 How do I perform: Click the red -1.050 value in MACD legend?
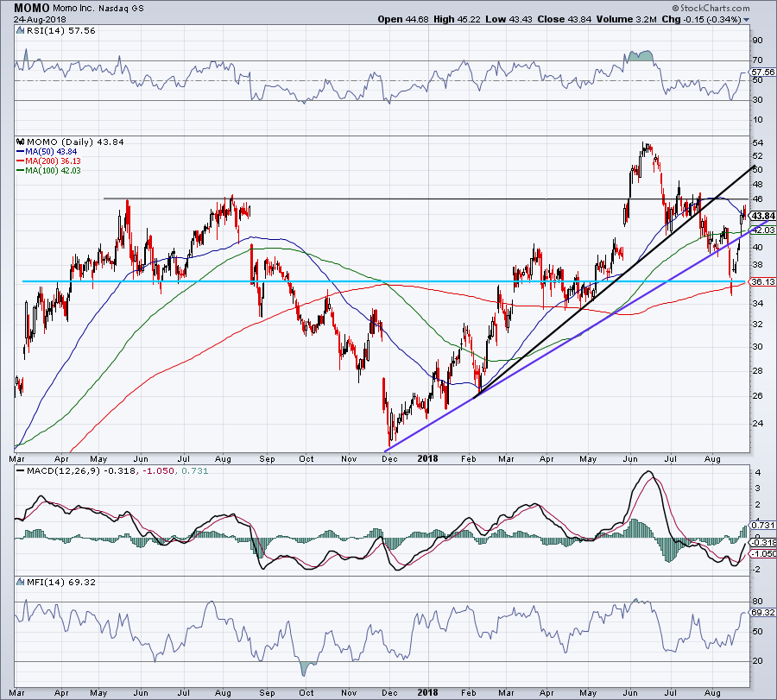(159, 470)
